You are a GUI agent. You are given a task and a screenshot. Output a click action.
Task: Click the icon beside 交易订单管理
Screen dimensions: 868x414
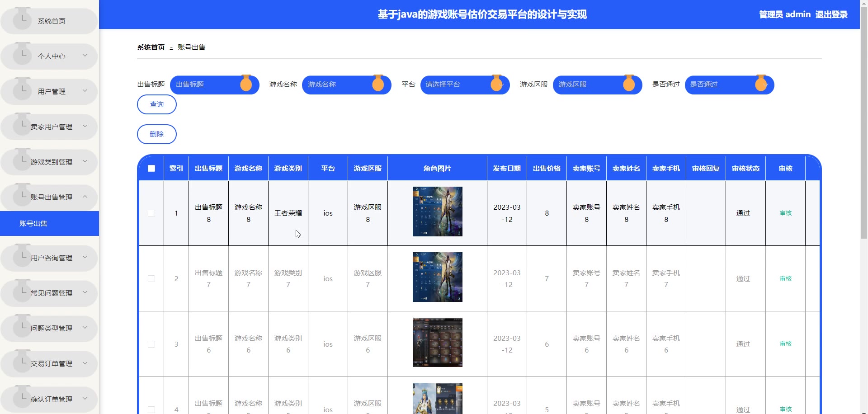point(22,361)
